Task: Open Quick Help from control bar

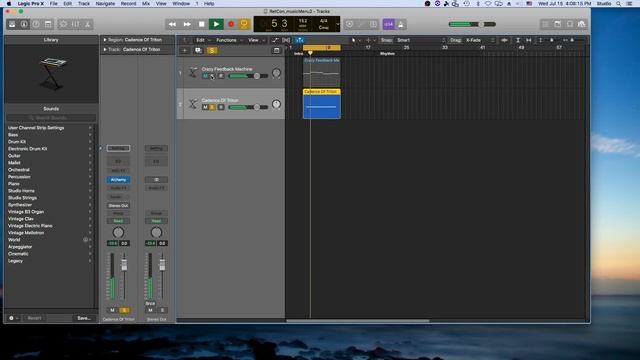Action: [36, 24]
